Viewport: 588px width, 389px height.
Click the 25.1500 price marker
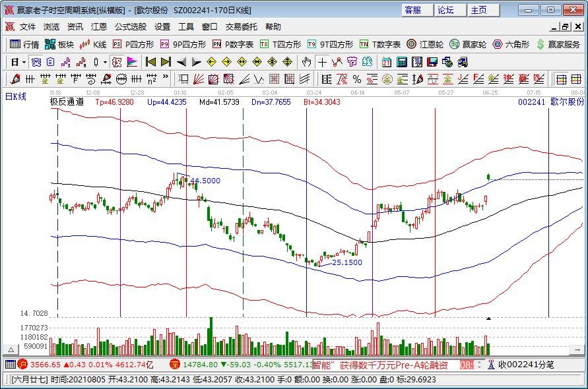(347, 262)
